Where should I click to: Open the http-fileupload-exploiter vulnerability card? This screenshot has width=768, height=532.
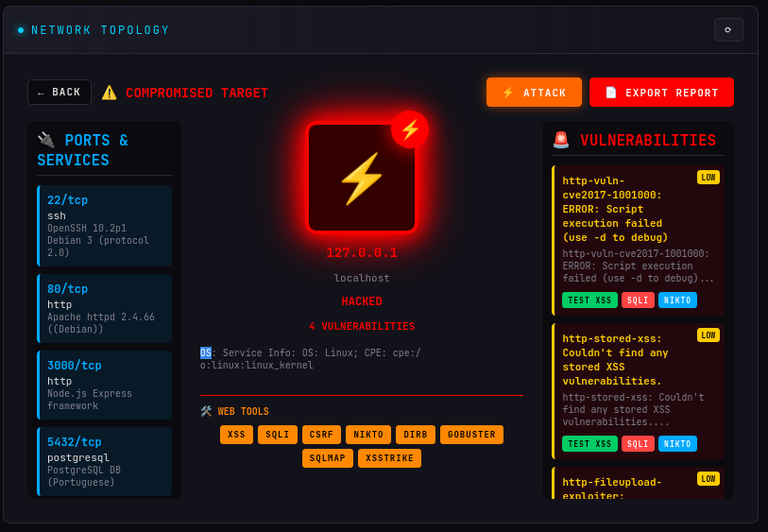(x=638, y=484)
